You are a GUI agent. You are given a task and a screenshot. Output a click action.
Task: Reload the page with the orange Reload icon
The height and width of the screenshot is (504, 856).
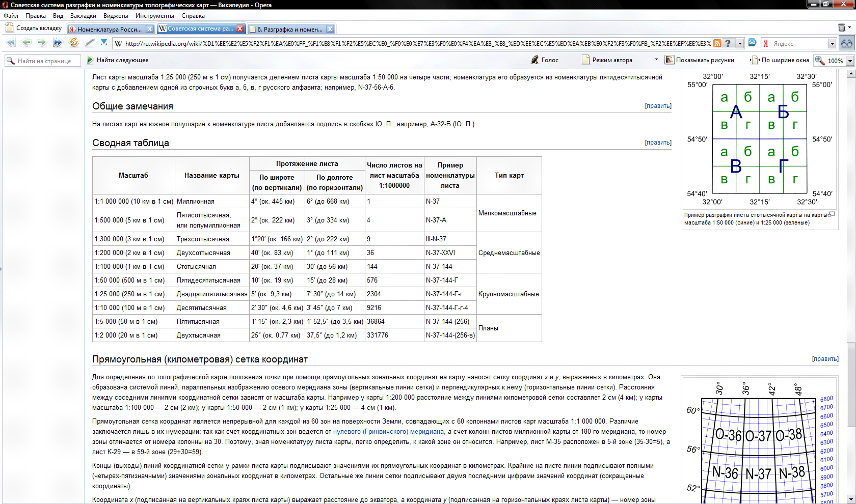(74, 43)
